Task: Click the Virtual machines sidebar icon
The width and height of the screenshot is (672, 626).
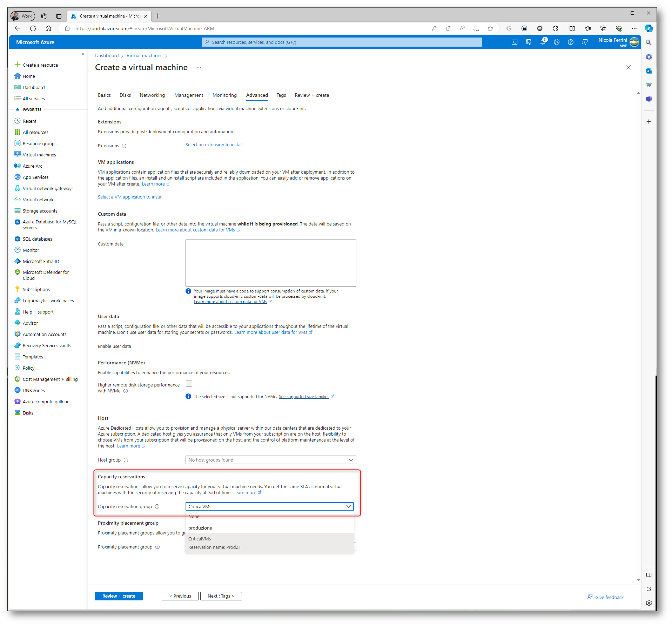Action: [18, 154]
